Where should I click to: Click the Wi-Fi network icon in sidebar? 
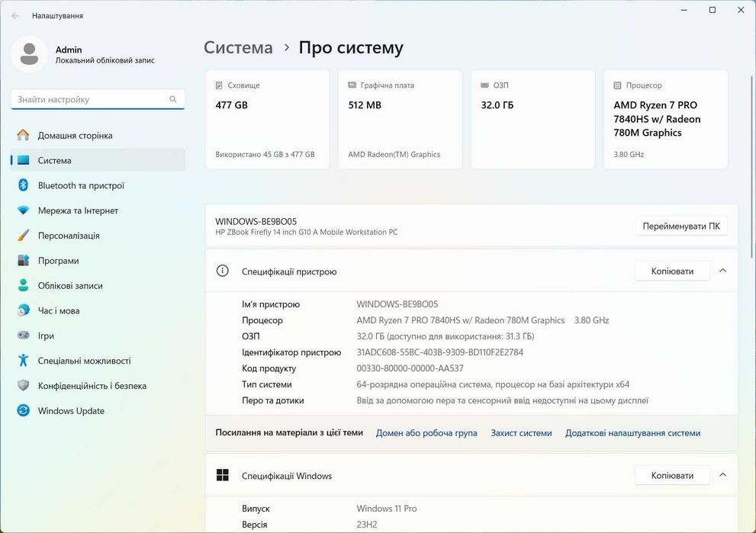pyautogui.click(x=23, y=210)
